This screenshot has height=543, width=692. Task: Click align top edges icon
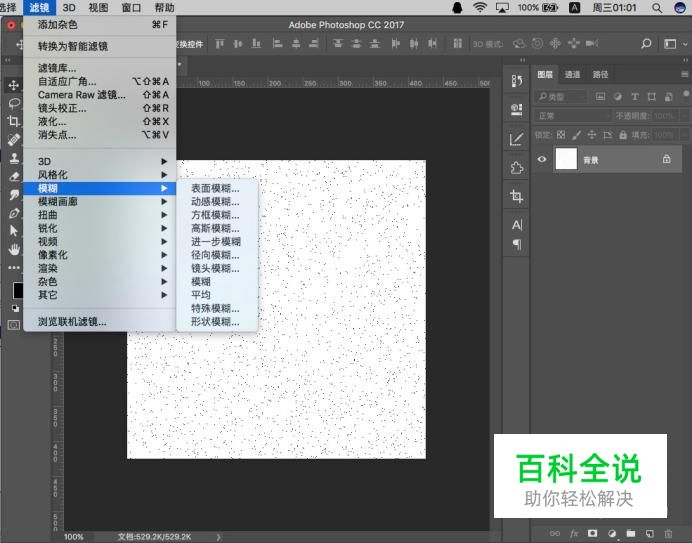[x=219, y=43]
